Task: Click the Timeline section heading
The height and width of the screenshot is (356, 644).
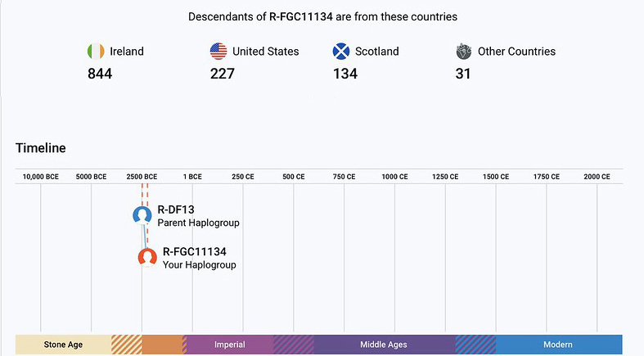Action: click(x=41, y=148)
